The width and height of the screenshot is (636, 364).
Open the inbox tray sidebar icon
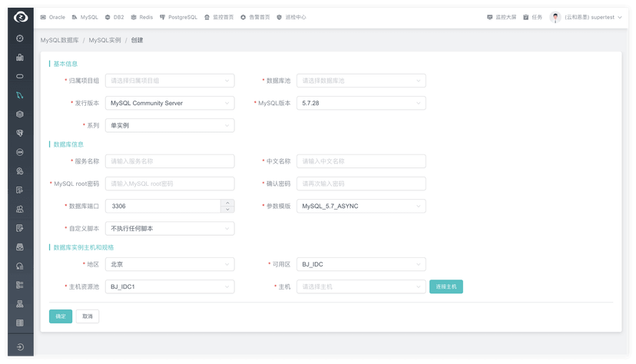[20, 247]
